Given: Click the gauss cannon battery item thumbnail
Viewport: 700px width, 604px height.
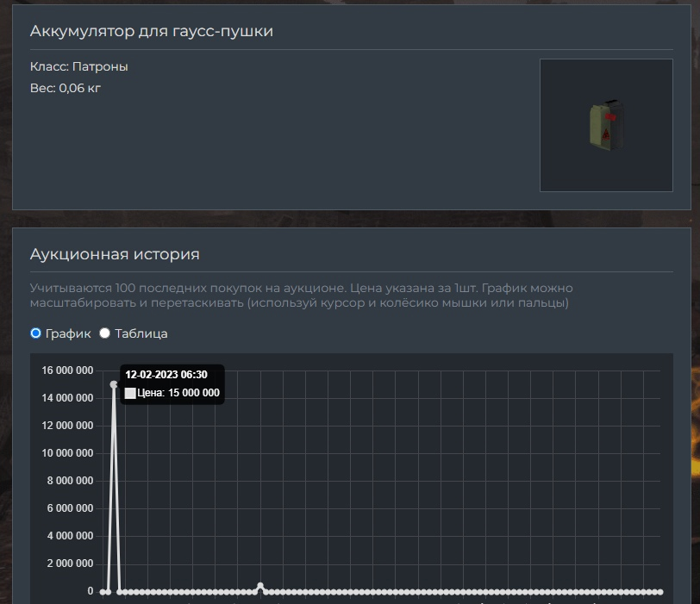Looking at the screenshot, I should tap(606, 125).
